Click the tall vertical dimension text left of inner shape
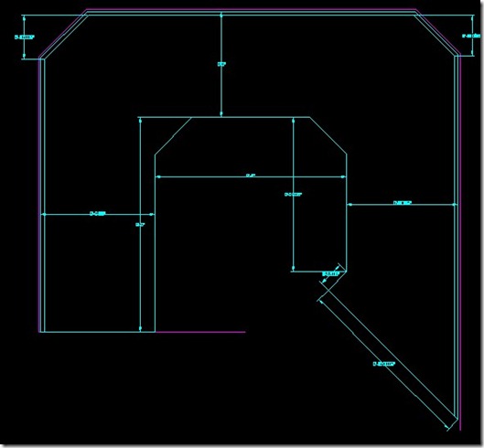This screenshot has height=448, width=484. (x=140, y=225)
